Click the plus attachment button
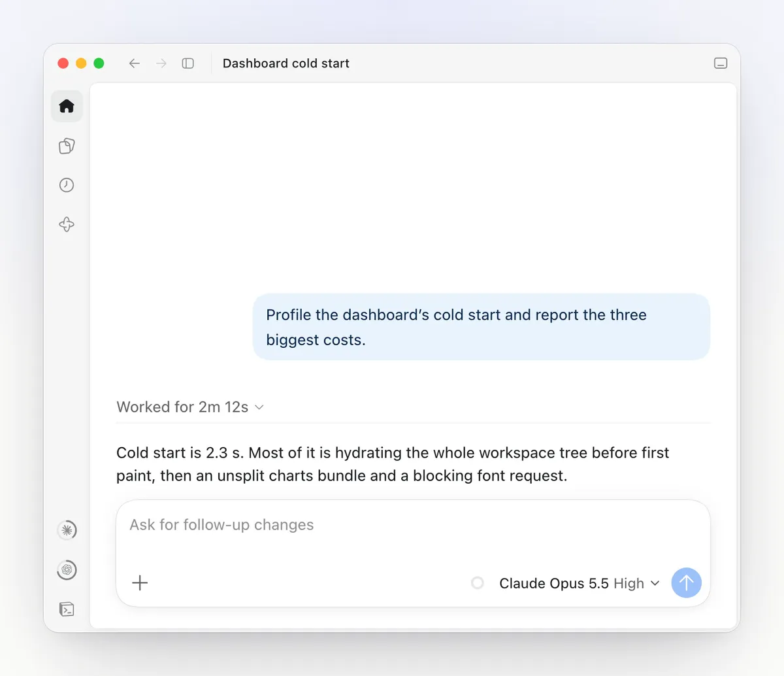784x676 pixels. (x=140, y=583)
